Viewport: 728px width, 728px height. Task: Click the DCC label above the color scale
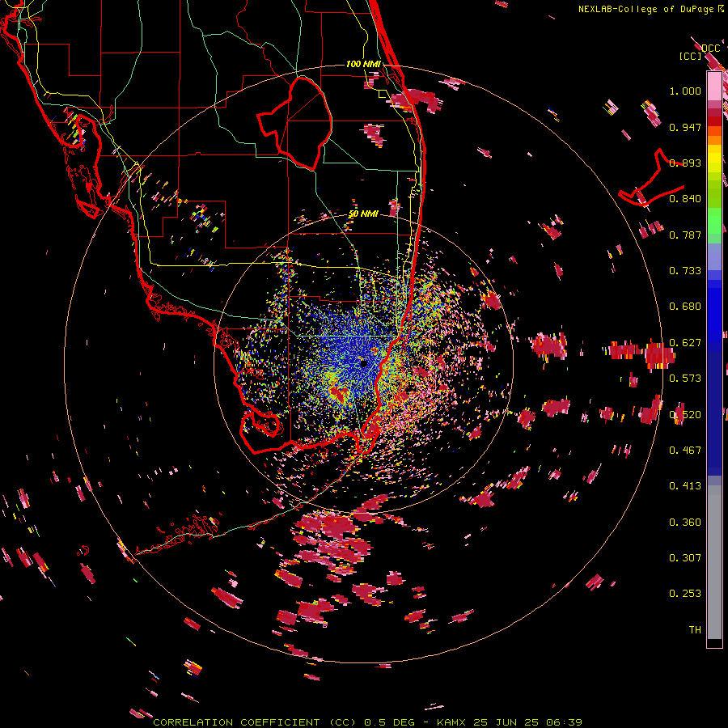[x=711, y=49]
